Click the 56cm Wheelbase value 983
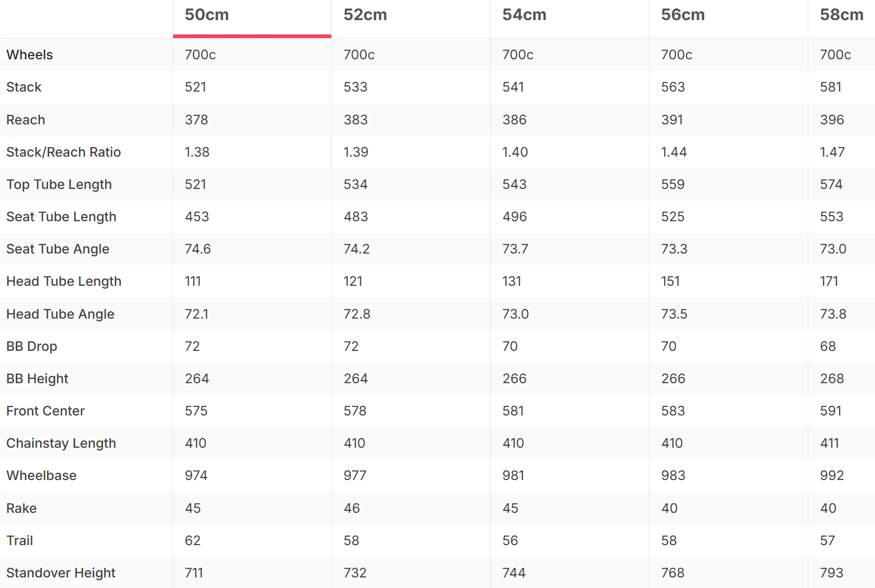Image resolution: width=875 pixels, height=588 pixels. click(673, 476)
